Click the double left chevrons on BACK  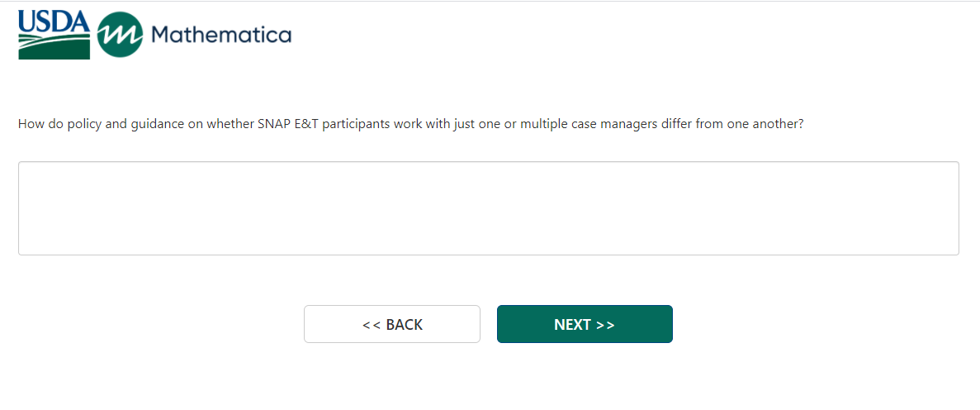point(372,325)
